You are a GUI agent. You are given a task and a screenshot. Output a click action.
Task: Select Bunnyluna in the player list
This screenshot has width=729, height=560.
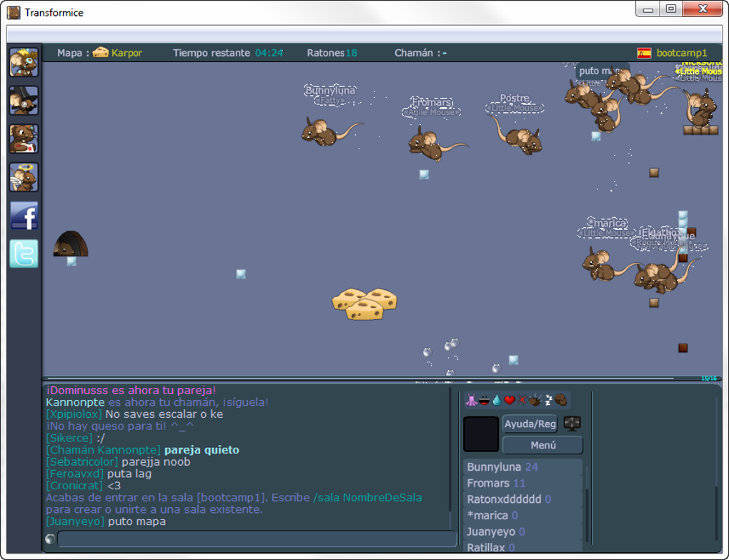point(523,467)
